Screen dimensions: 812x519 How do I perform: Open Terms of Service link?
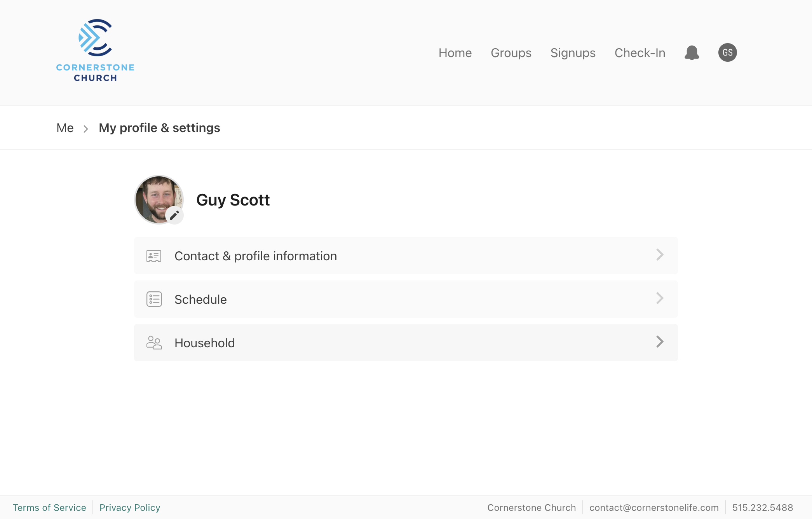(x=49, y=508)
